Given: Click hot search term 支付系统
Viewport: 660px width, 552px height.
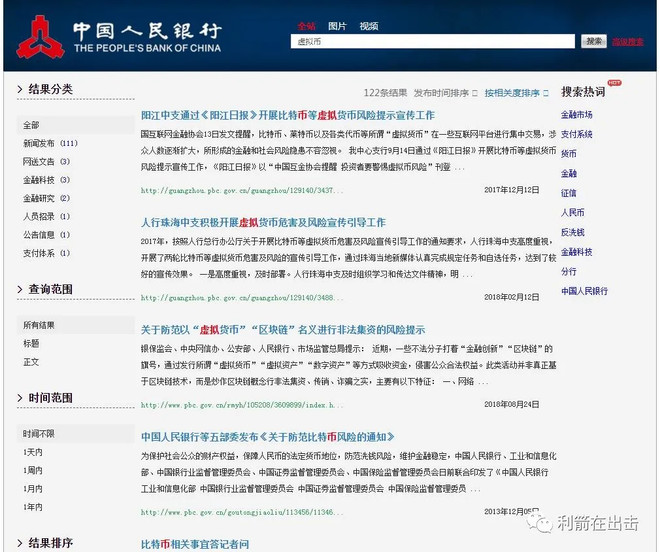Looking at the screenshot, I should [x=576, y=134].
